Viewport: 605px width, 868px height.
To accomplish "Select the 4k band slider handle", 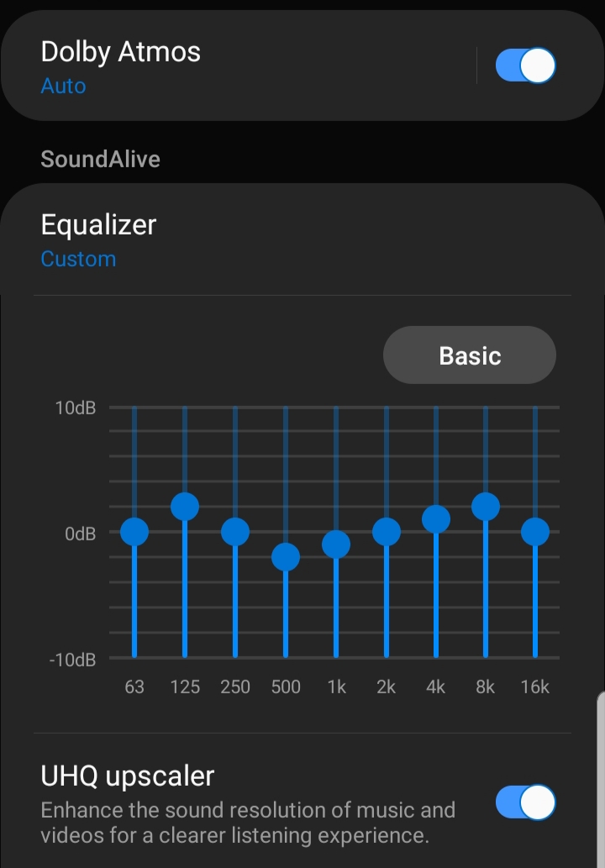I will (435, 519).
